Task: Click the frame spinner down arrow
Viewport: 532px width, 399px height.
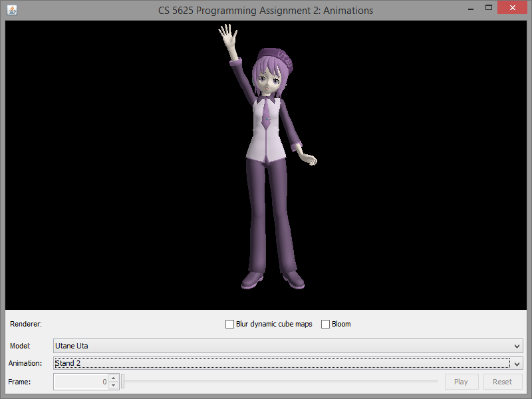Action: coord(113,385)
